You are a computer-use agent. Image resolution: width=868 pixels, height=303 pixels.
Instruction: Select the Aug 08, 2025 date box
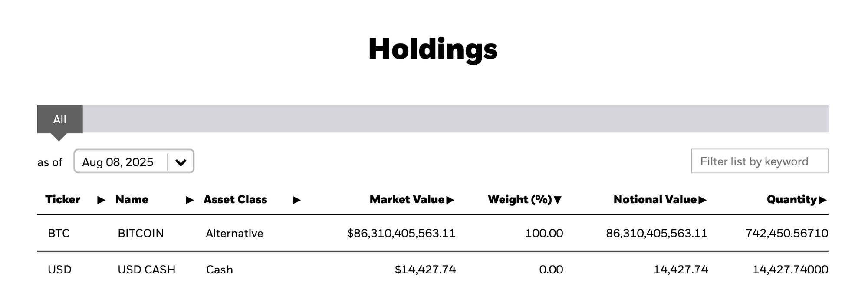pos(134,161)
